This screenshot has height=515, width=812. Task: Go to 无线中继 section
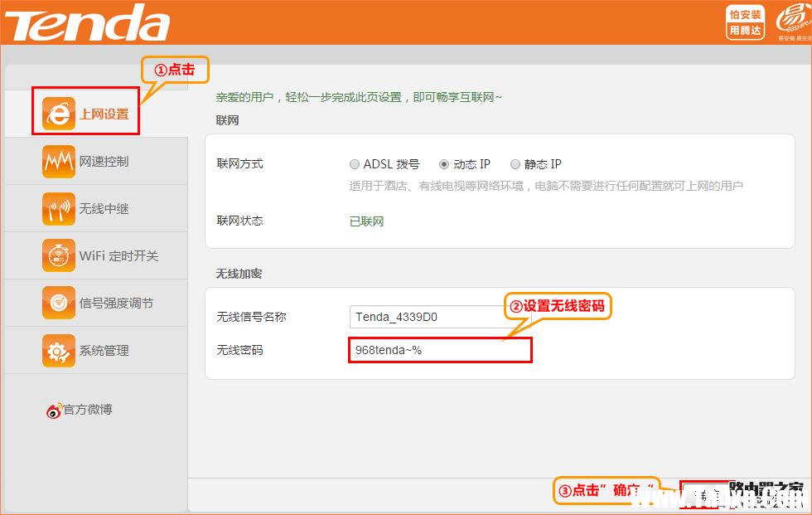tap(96, 208)
